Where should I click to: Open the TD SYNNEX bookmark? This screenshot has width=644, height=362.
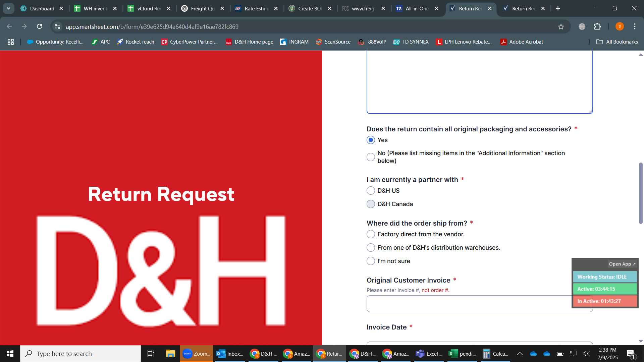(x=411, y=42)
